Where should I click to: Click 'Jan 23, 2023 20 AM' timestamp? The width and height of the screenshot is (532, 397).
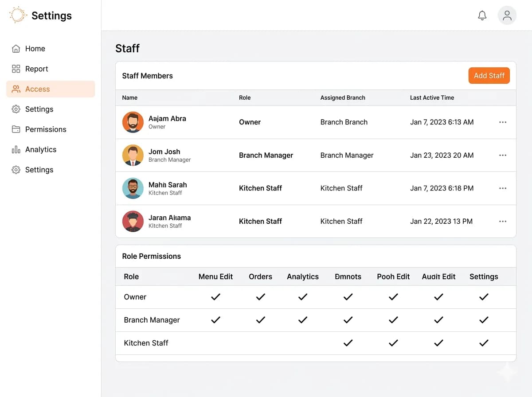[442, 155]
